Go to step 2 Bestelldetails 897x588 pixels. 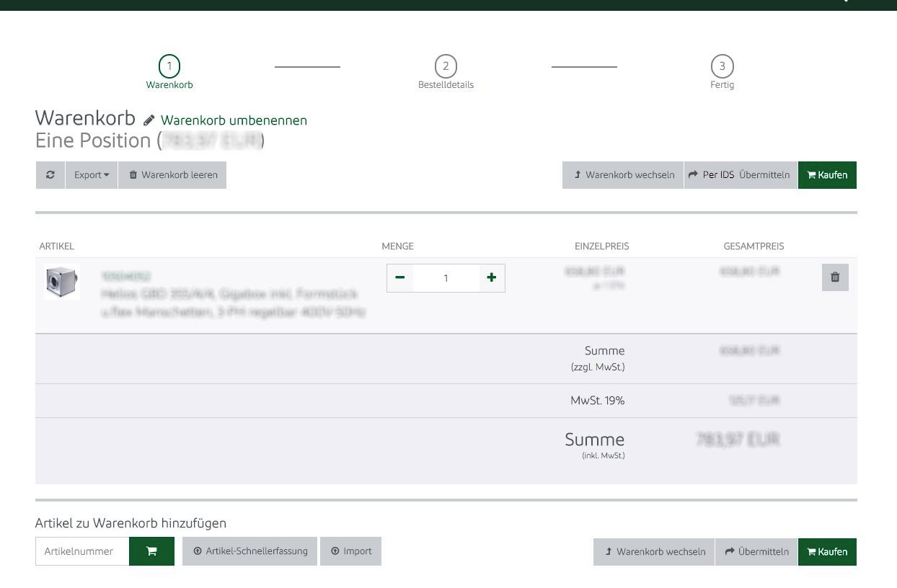point(446,73)
